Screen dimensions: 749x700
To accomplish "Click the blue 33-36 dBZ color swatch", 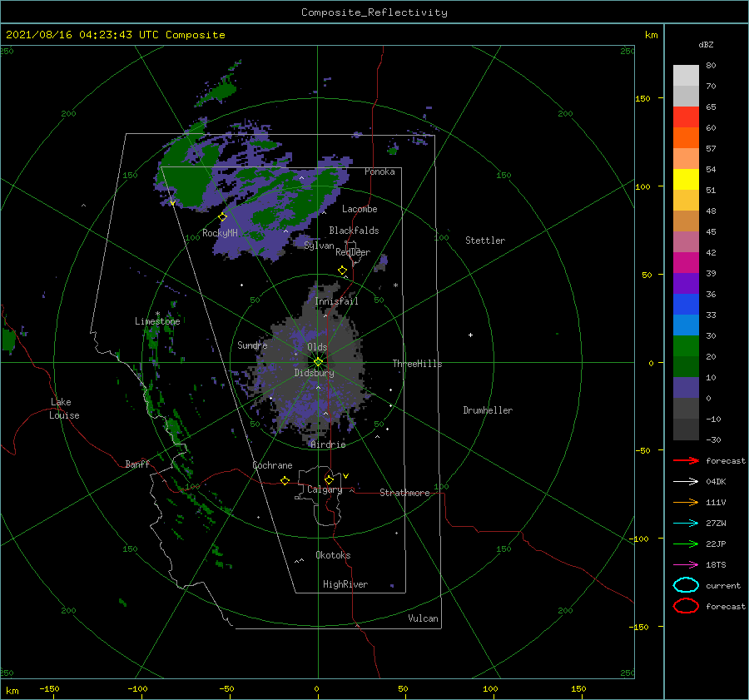I will (686, 305).
